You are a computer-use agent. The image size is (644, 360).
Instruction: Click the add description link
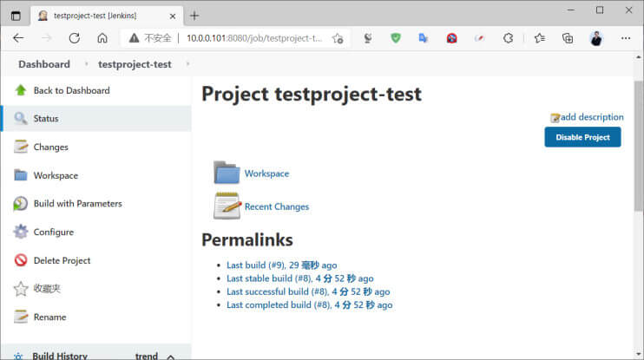click(592, 117)
